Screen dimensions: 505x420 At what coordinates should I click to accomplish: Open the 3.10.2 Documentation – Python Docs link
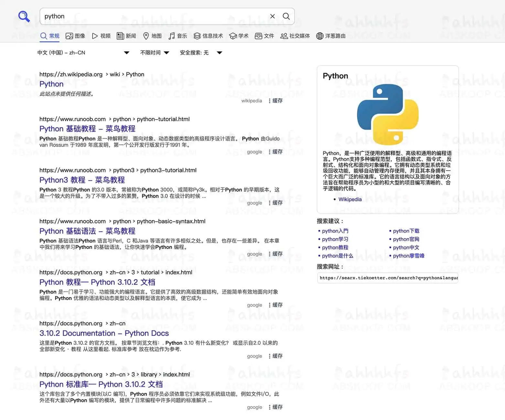104,333
